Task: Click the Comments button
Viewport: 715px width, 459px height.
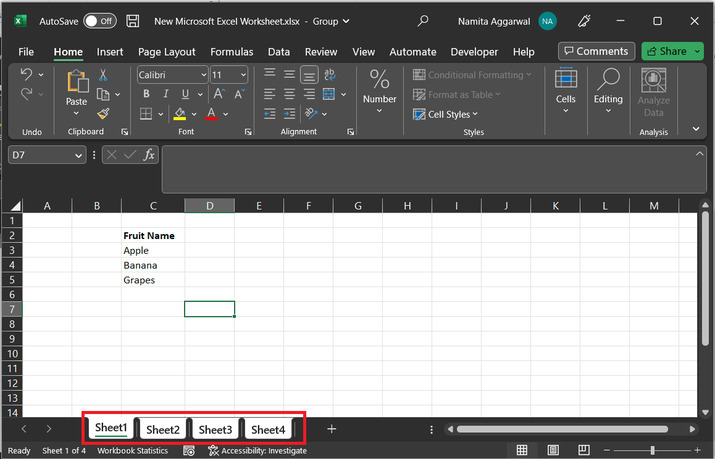Action: (595, 51)
